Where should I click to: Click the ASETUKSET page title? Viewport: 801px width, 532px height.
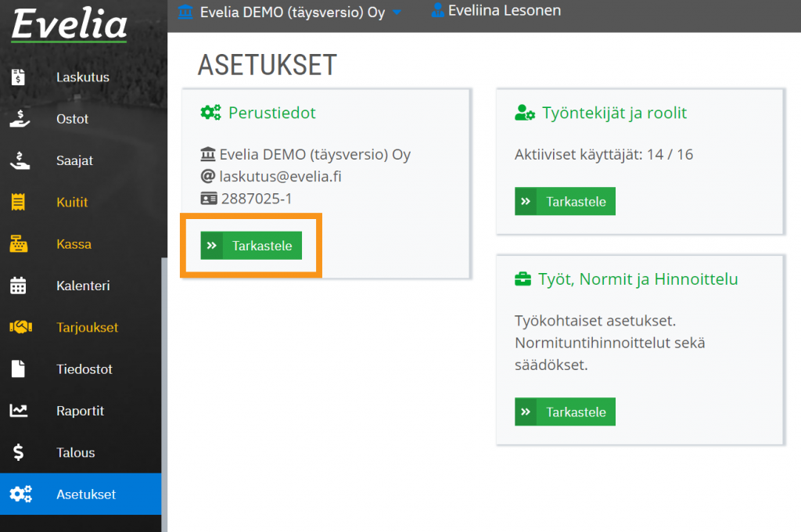pyautogui.click(x=268, y=65)
